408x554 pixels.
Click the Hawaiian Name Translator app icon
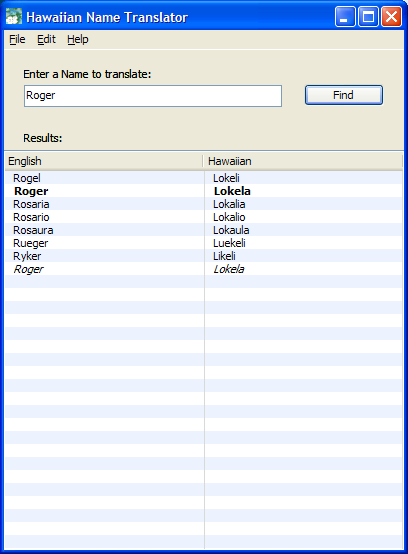pos(14,17)
